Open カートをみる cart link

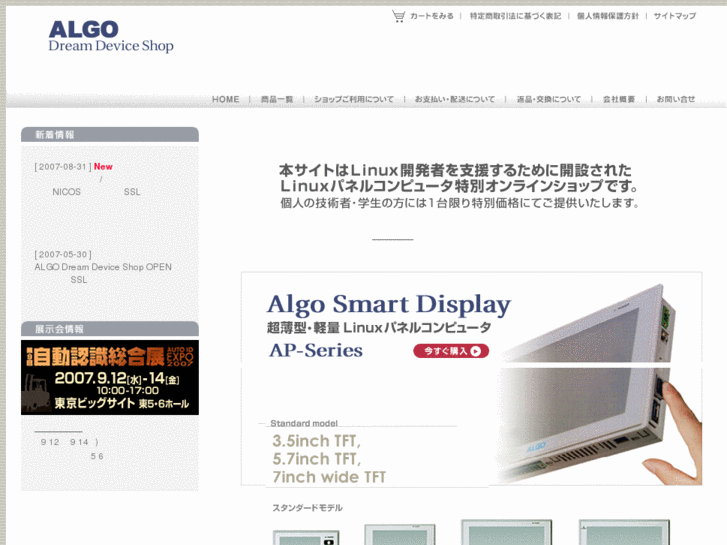432,16
